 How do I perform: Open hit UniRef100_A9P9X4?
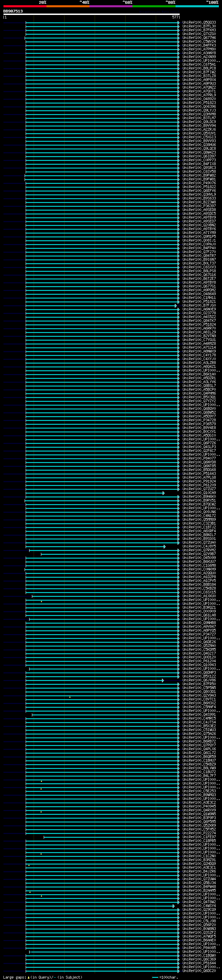pyautogui.click(x=199, y=80)
